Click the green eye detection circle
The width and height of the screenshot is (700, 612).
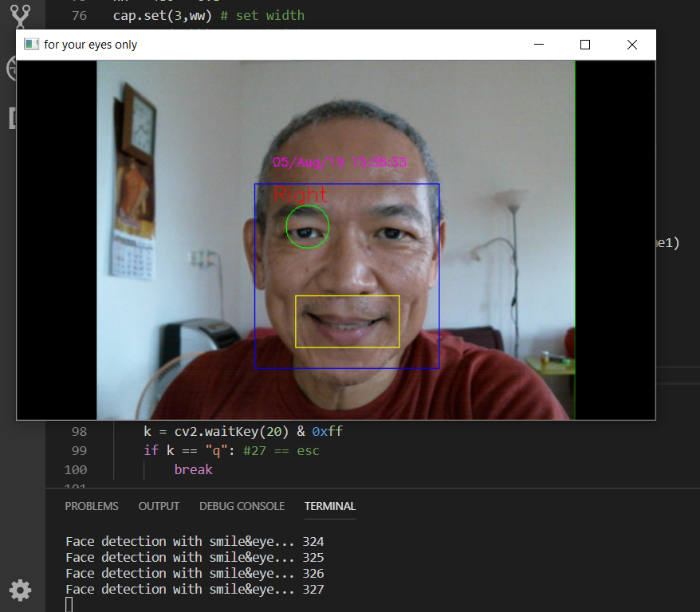point(307,227)
